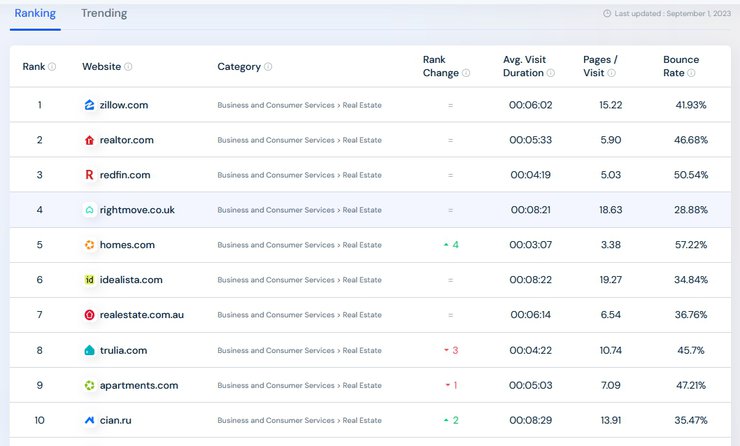This screenshot has height=446, width=740.
Task: Open the redfin.com website link
Action: click(x=125, y=175)
